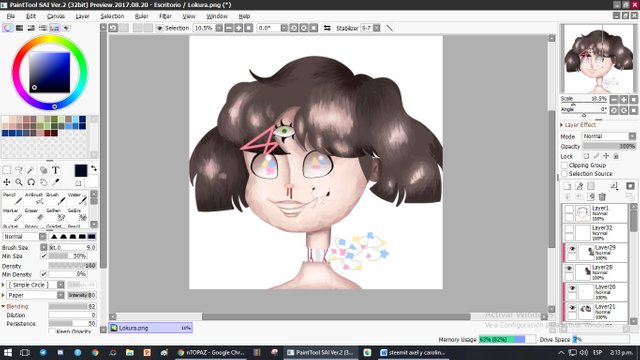Hide Layer29 using its eye icon
Screen dimensions: 640x360
(572, 249)
